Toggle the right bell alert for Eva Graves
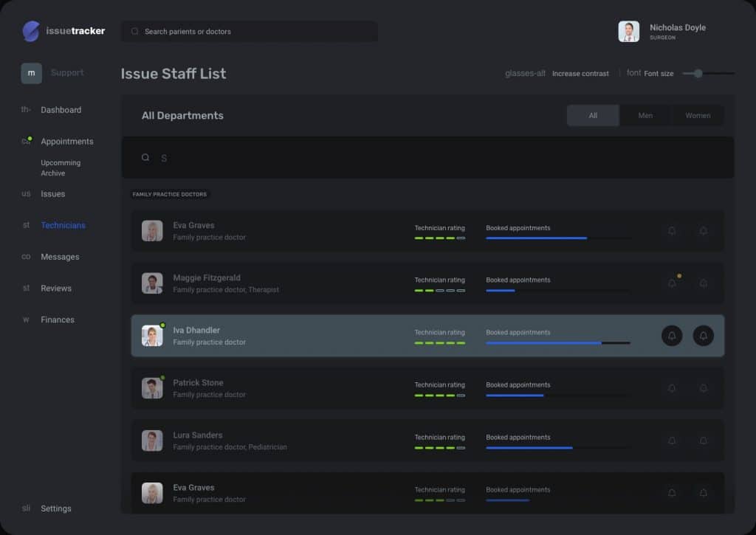This screenshot has width=756, height=535. pos(703,231)
